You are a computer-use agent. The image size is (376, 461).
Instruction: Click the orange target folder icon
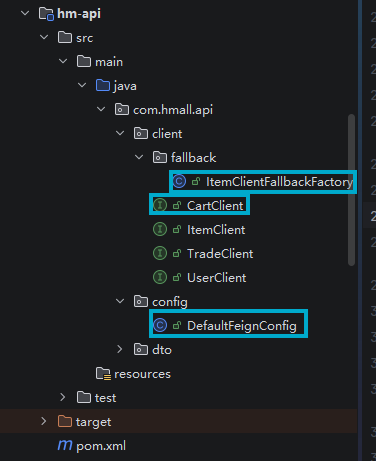coord(65,421)
